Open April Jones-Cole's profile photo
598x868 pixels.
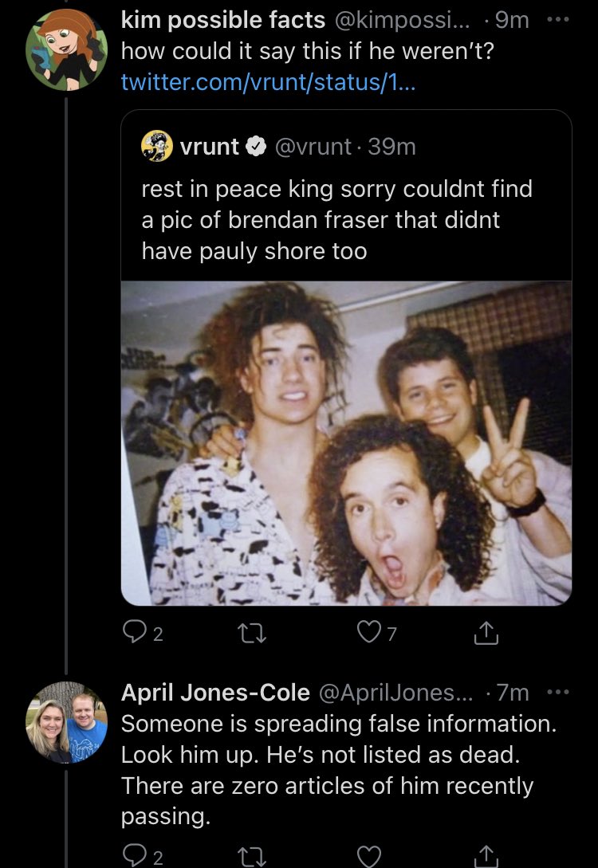(x=66, y=722)
